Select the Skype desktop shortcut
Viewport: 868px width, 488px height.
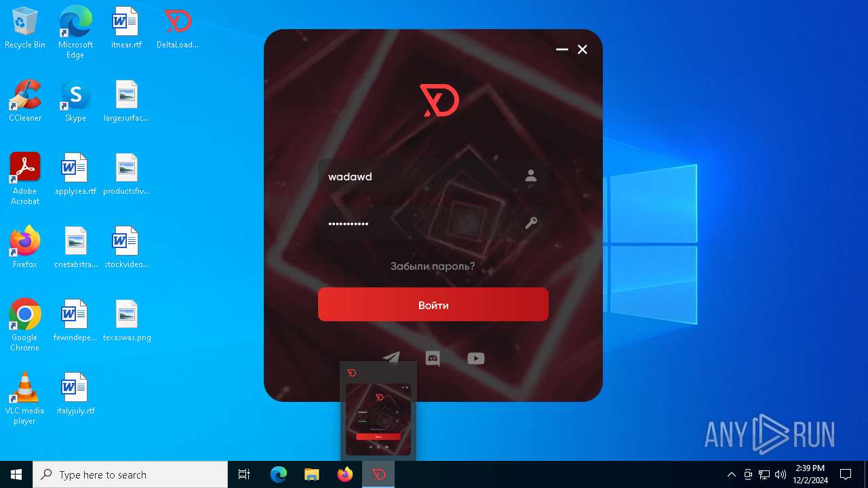click(75, 102)
